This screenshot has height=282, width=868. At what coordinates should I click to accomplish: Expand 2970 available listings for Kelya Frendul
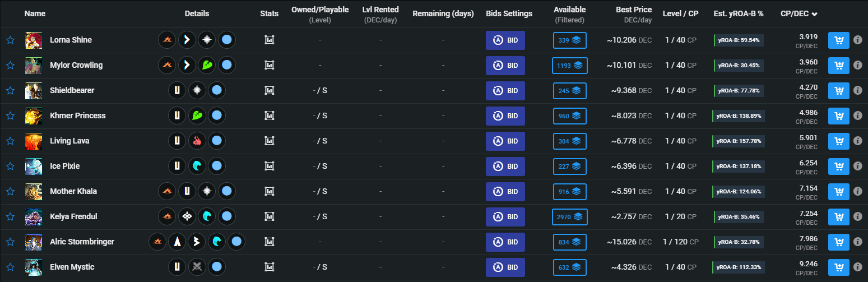(x=570, y=217)
